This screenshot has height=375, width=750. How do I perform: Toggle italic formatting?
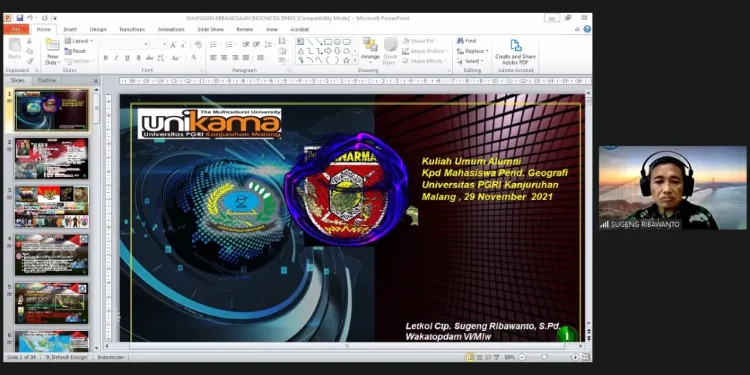pos(116,57)
